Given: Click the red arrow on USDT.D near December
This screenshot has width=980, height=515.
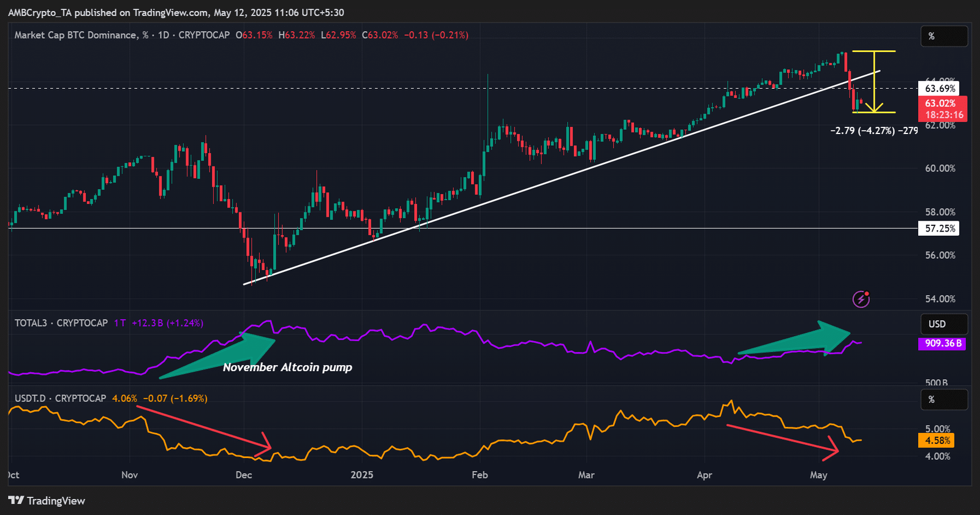Looking at the screenshot, I should point(203,430).
